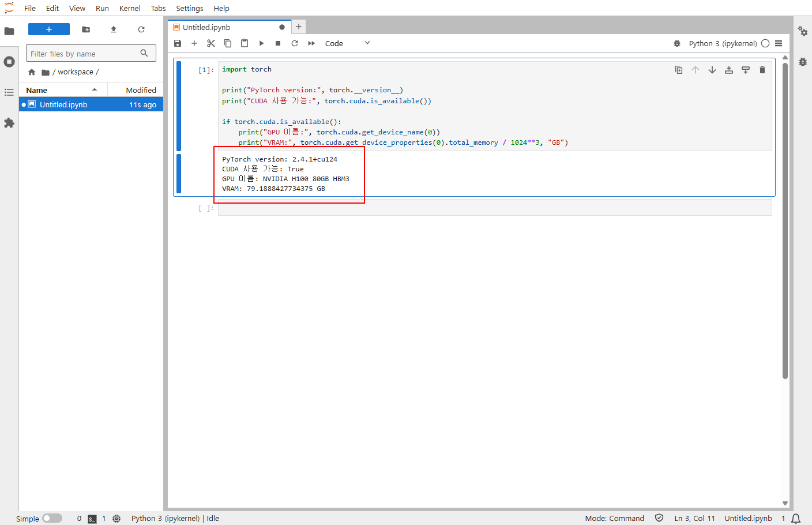Click the kernel status circle indicator
This screenshot has height=525, width=812.
(765, 43)
